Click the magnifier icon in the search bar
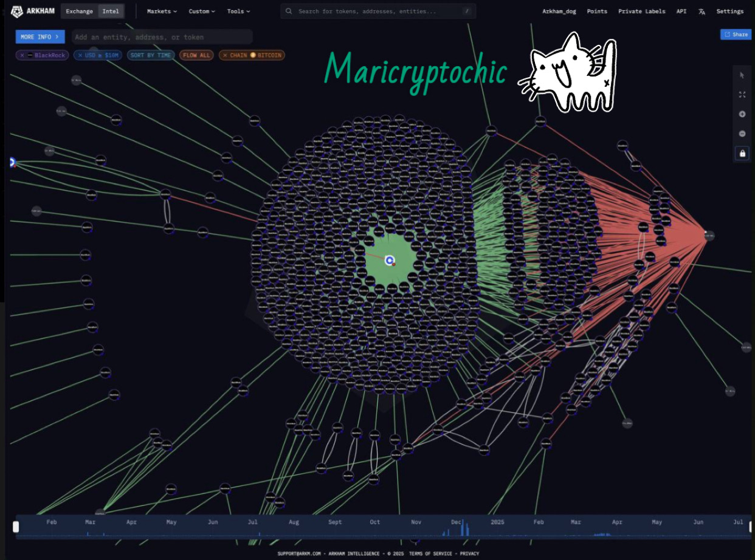 (x=289, y=11)
